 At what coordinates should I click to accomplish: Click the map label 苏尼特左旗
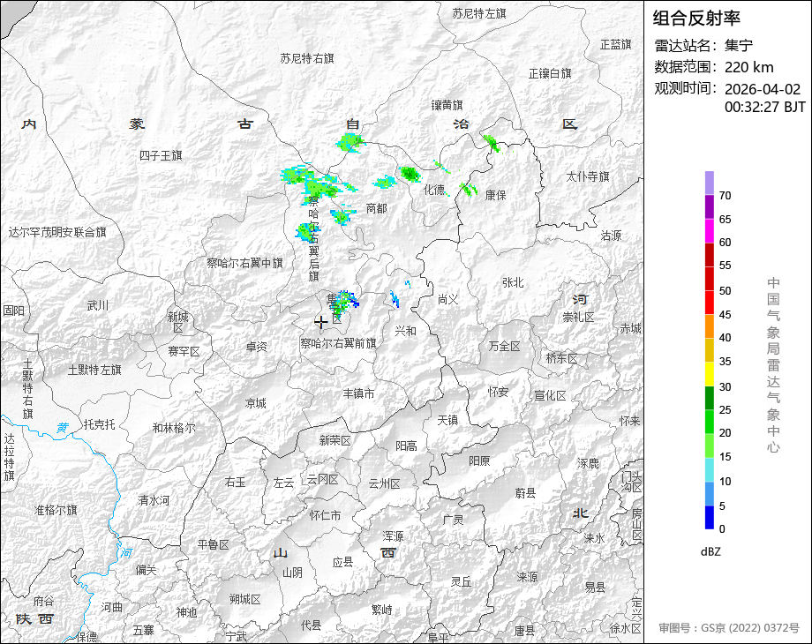(479, 14)
